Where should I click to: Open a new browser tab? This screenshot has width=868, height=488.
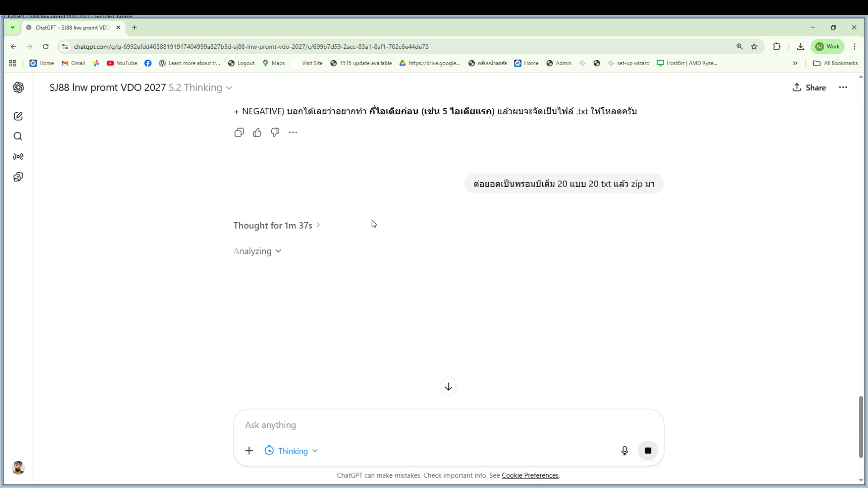(x=134, y=28)
